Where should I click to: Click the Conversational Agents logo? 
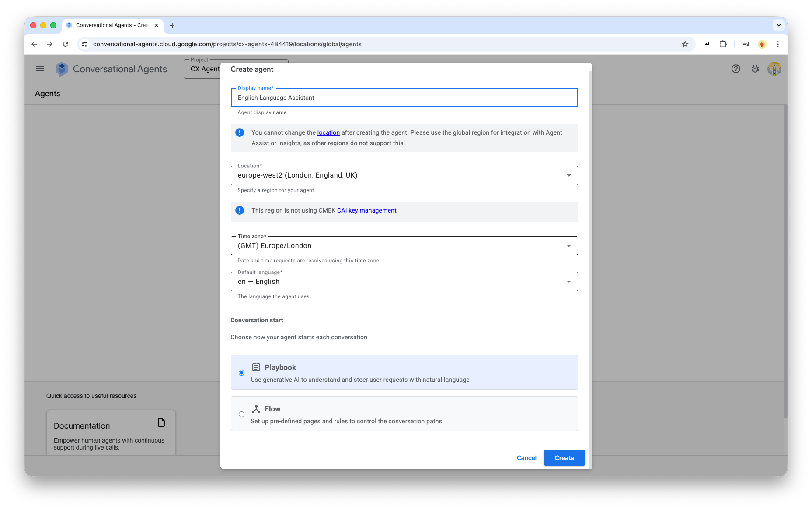(62, 69)
